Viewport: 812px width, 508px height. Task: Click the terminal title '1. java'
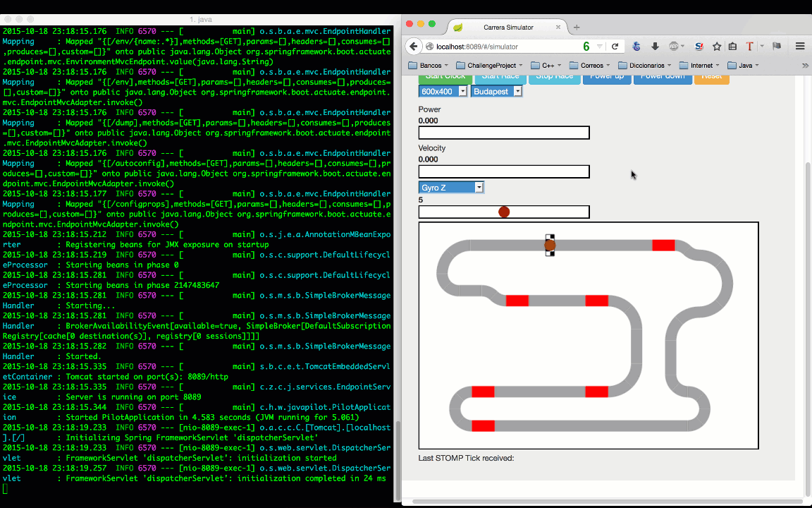pyautogui.click(x=200, y=19)
